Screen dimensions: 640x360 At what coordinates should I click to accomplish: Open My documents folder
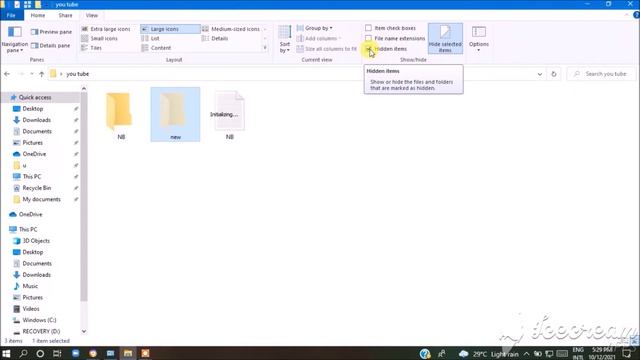(x=41, y=199)
